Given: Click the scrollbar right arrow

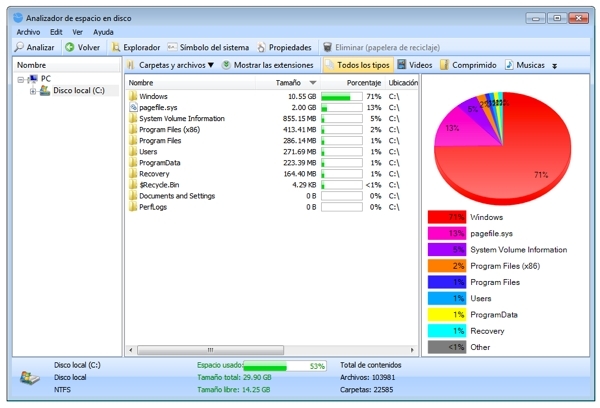Looking at the screenshot, I should (412, 350).
